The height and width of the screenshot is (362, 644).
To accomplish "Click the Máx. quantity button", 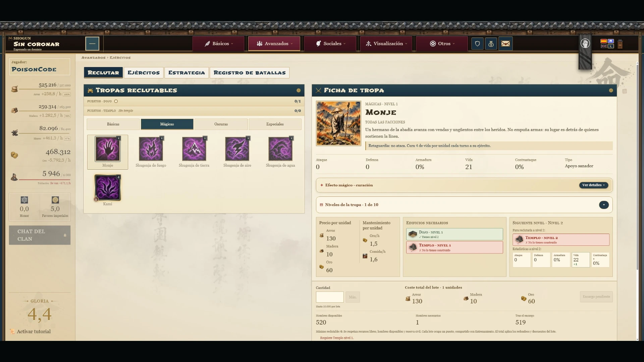I will pos(353,297).
